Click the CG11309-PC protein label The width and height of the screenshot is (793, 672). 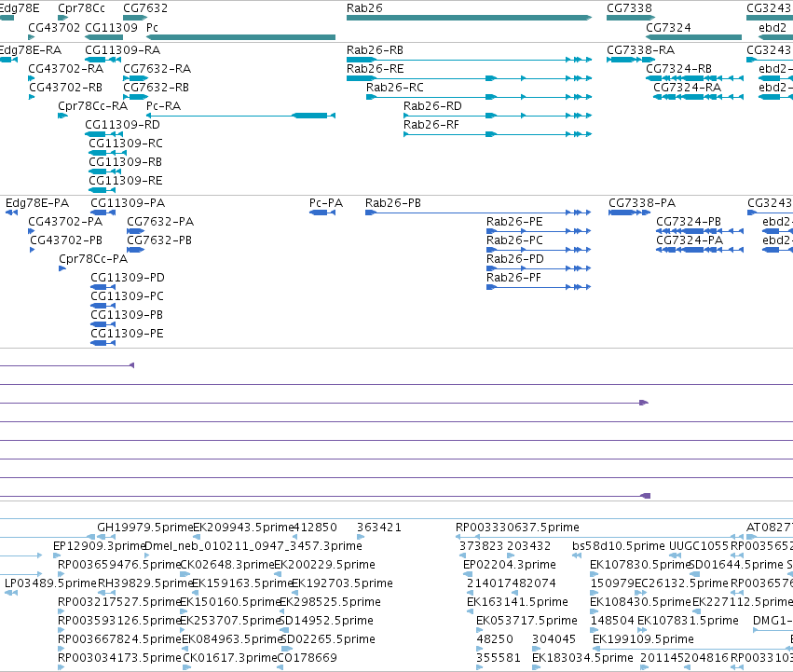pyautogui.click(x=127, y=297)
